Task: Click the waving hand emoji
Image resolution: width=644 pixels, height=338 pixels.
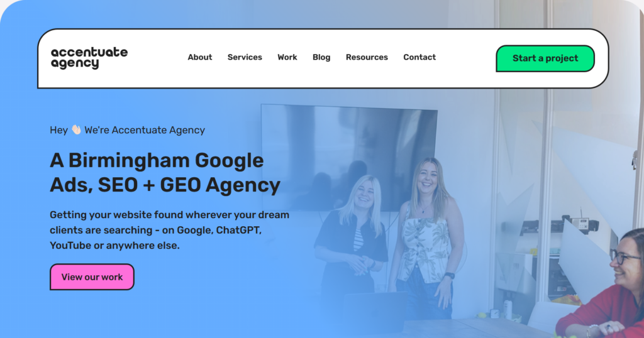Action: tap(76, 130)
